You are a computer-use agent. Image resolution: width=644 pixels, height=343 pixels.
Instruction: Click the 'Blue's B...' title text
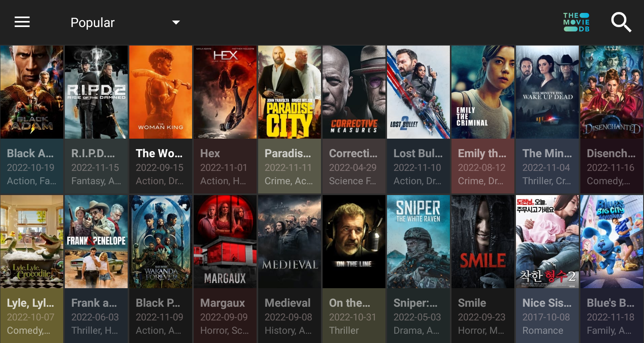(x=611, y=303)
